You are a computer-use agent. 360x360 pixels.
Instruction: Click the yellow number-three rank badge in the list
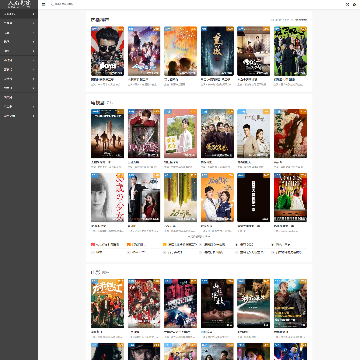[x=165, y=244]
